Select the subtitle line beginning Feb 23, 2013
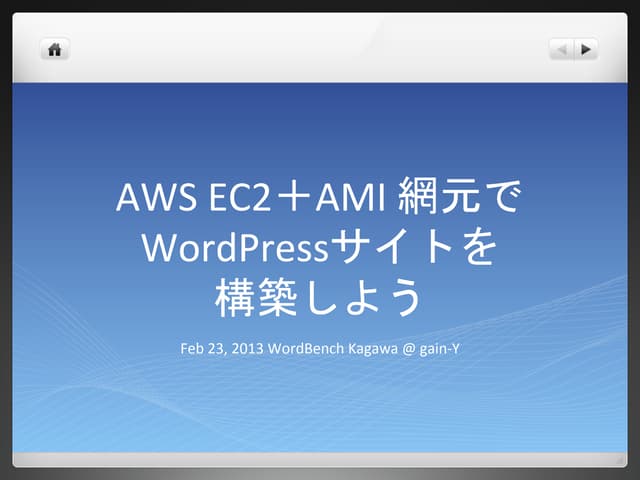Screen dimensions: 640x480 pos(319,351)
